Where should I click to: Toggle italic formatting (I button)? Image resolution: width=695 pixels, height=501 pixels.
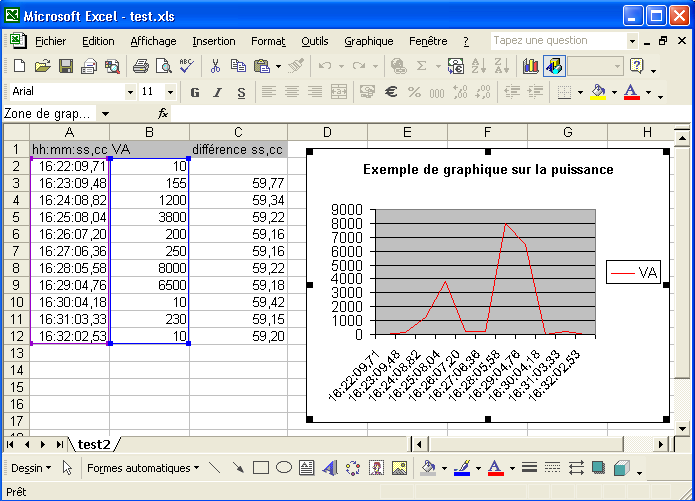(x=218, y=92)
